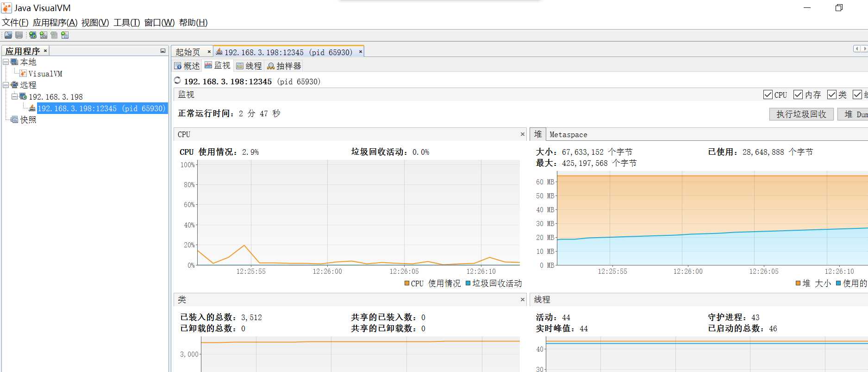Viewport: 868px width, 372px height.
Task: Collapse the 远程 tree node
Action: (6, 85)
